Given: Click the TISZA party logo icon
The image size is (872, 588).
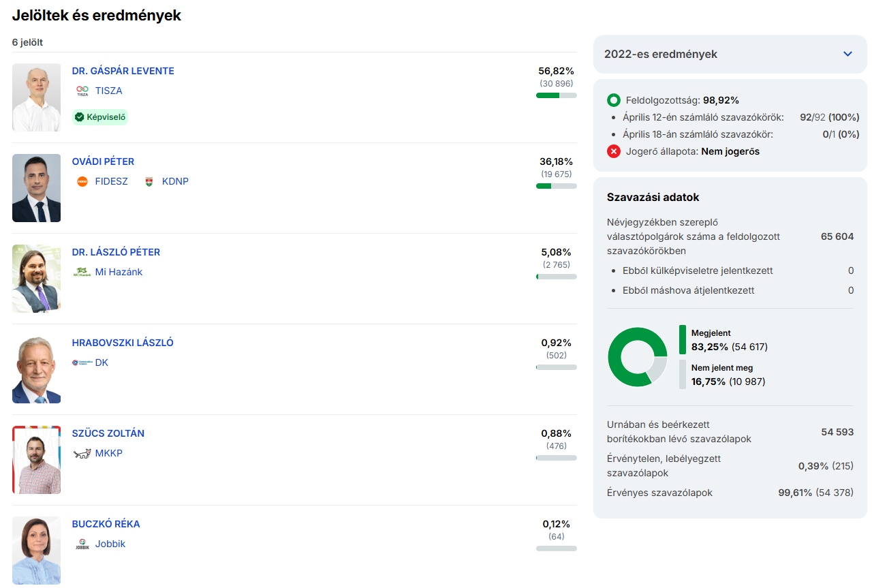Looking at the screenshot, I should (82, 91).
